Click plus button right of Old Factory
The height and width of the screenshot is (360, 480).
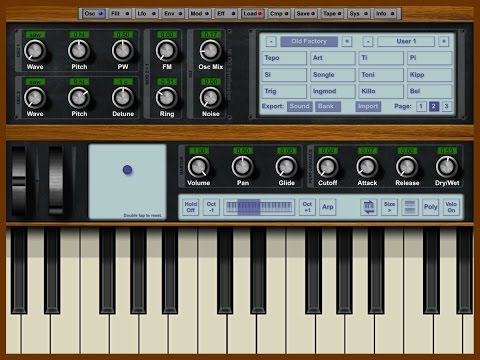pyautogui.click(x=347, y=41)
